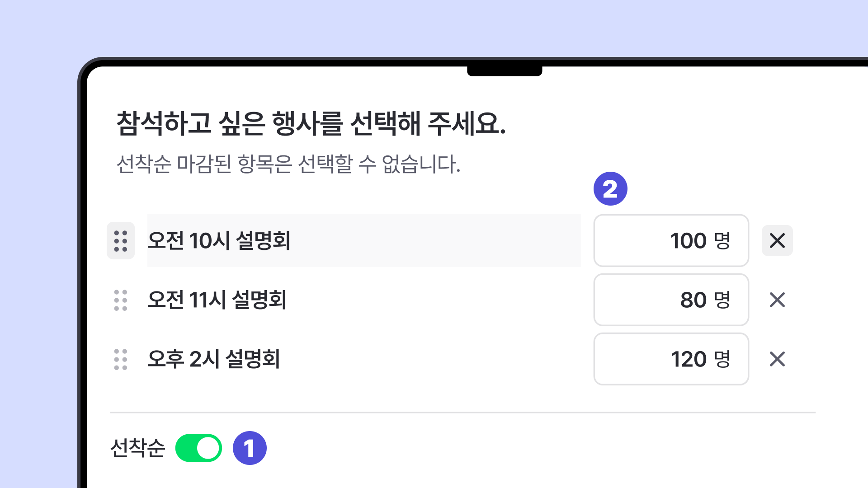Click the drag handle for 오전 10시 설명회

[x=121, y=241]
